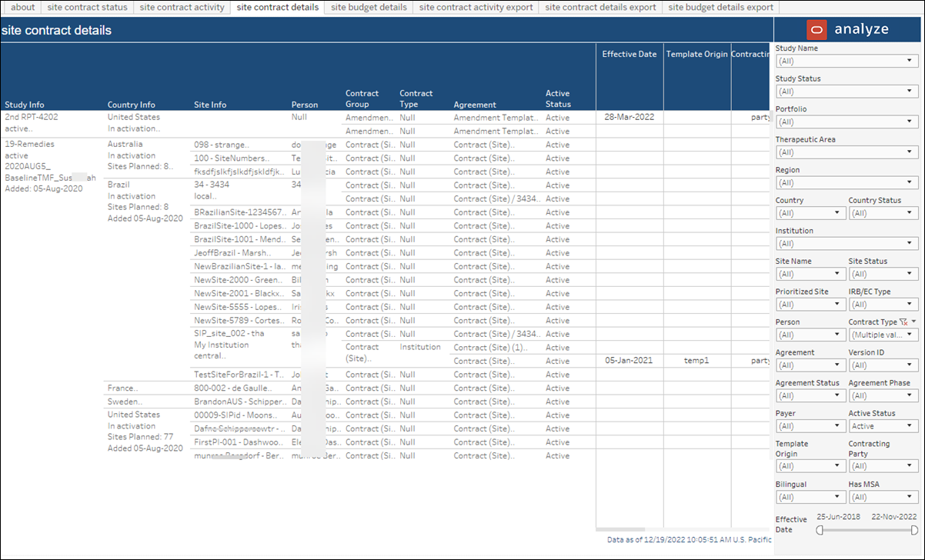Click the 800-002 - de Gaulle site row
The height and width of the screenshot is (560, 925).
click(239, 388)
